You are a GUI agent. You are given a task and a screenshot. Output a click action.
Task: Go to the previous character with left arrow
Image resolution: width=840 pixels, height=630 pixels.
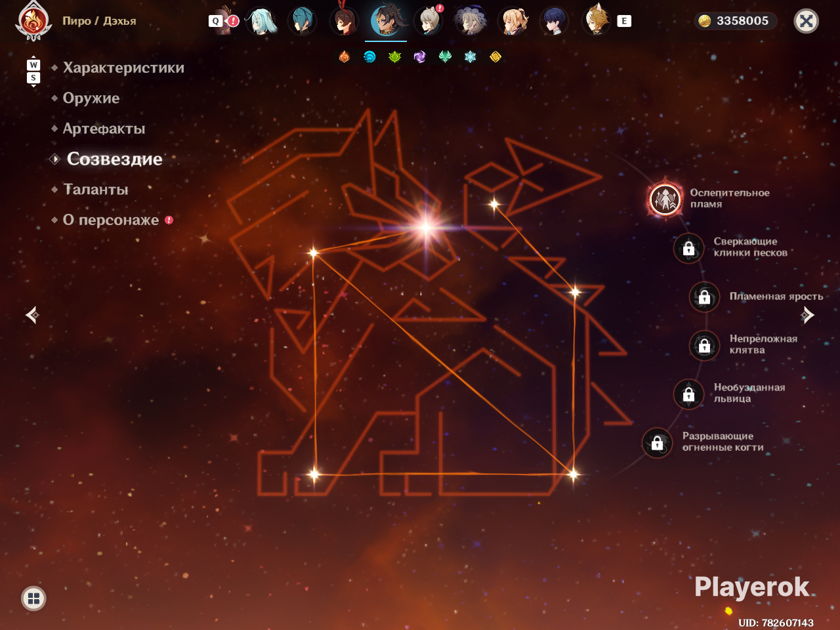32,315
